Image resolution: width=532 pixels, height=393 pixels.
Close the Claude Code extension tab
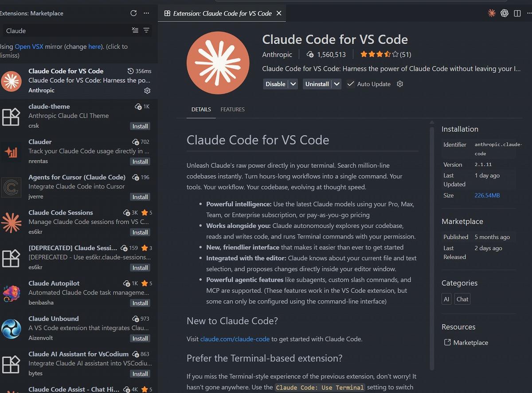tap(279, 13)
